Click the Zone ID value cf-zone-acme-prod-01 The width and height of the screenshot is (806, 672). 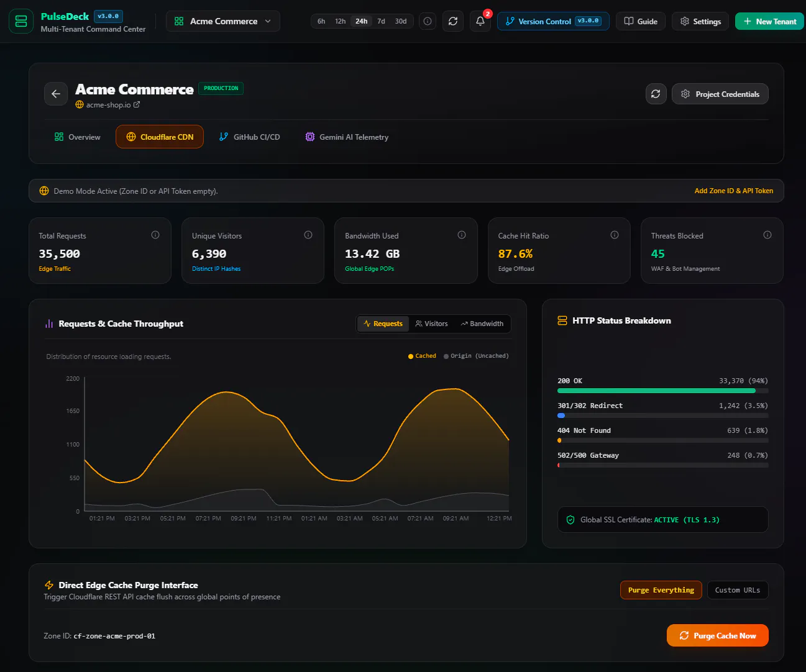[114, 636]
